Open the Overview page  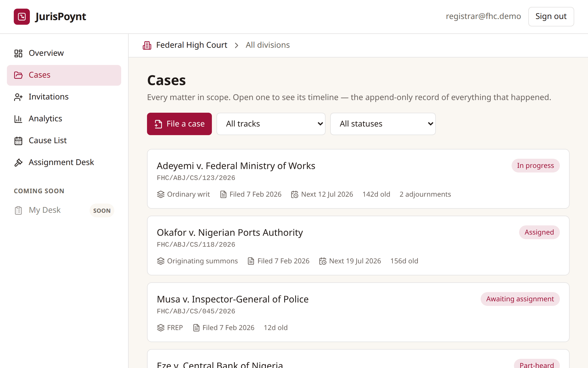64,53
